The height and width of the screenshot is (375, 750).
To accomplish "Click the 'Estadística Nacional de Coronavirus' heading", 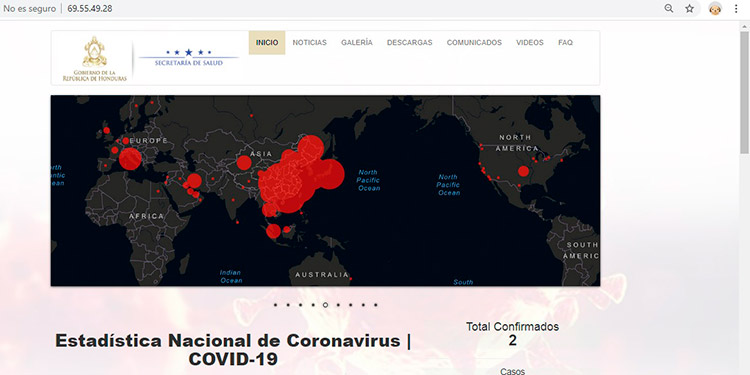I will coord(233,350).
